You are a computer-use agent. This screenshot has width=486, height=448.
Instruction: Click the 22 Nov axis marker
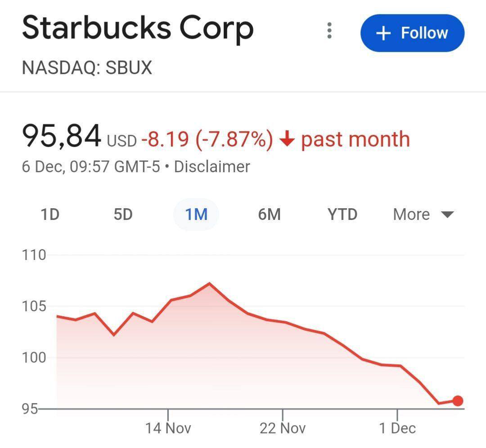coord(283,428)
